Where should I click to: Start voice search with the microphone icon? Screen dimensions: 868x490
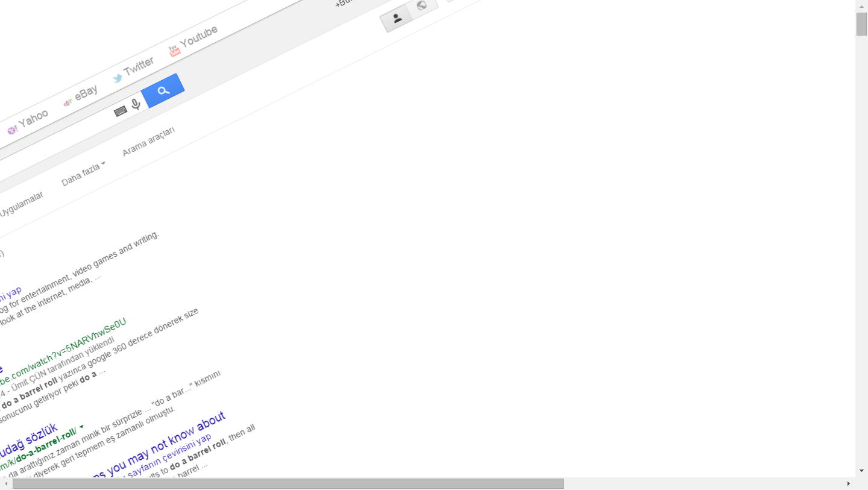coord(136,104)
